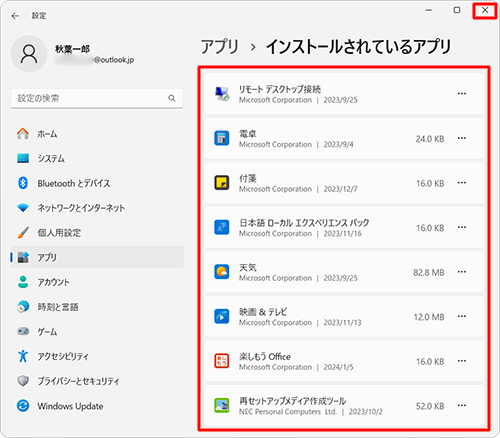The width and height of the screenshot is (500, 438).
Task: Open the ホーム settings page
Action: click(97, 134)
